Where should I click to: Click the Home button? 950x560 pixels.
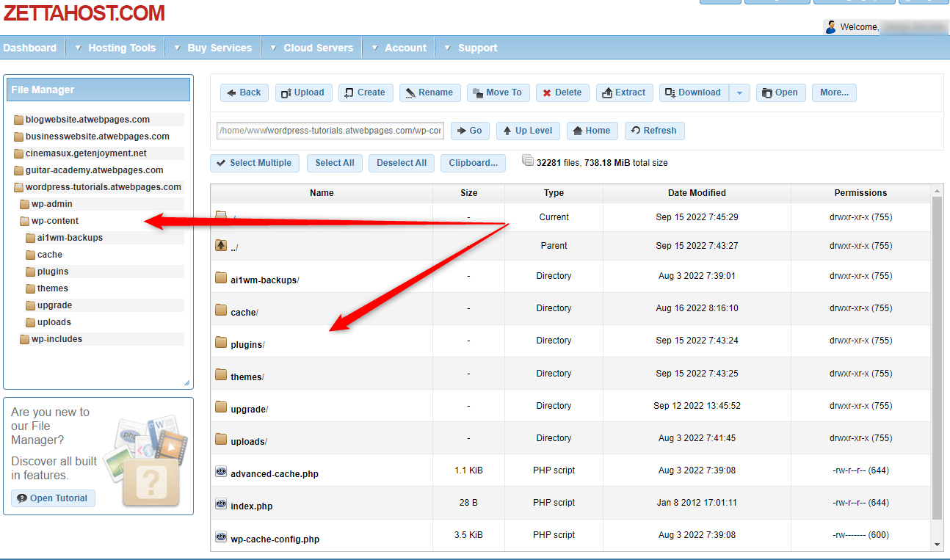[x=592, y=131]
